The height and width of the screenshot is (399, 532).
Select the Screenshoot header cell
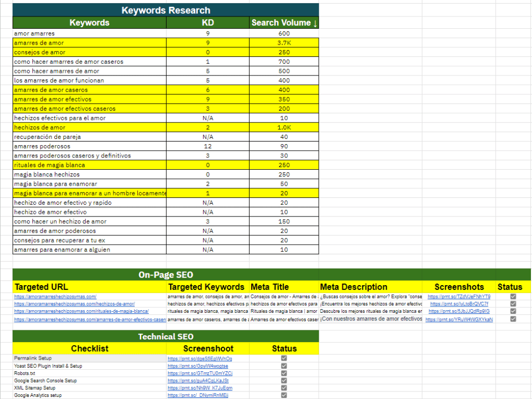(x=207, y=348)
